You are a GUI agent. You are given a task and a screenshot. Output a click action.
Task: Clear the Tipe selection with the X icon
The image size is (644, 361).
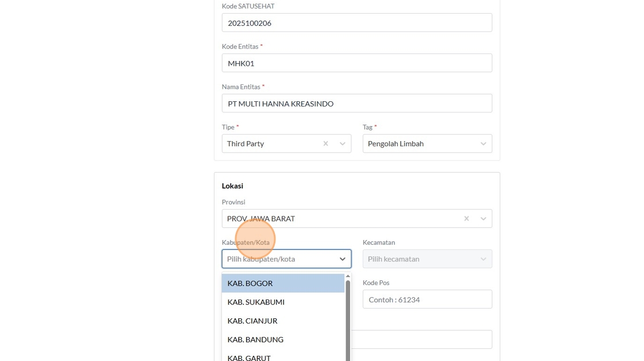pyautogui.click(x=325, y=143)
